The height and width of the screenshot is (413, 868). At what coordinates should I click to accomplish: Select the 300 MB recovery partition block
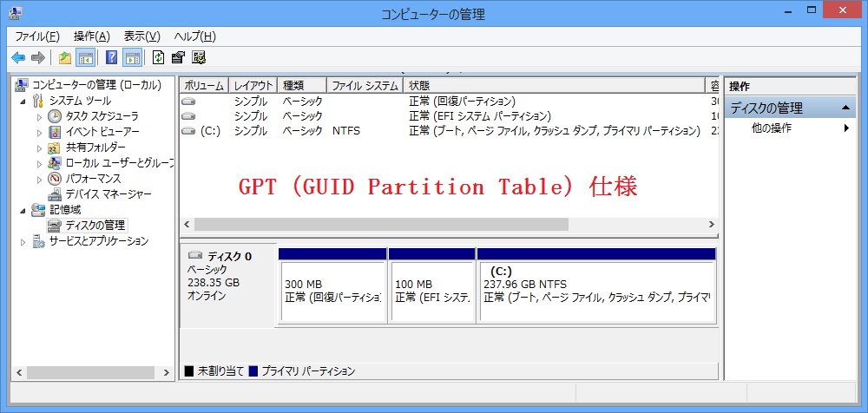click(332, 285)
